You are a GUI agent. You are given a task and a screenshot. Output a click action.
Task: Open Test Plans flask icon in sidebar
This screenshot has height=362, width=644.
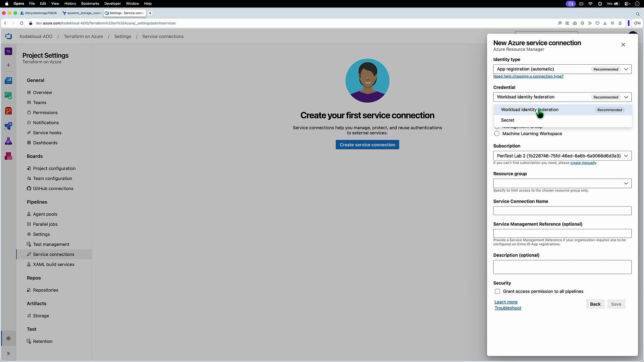(x=8, y=141)
